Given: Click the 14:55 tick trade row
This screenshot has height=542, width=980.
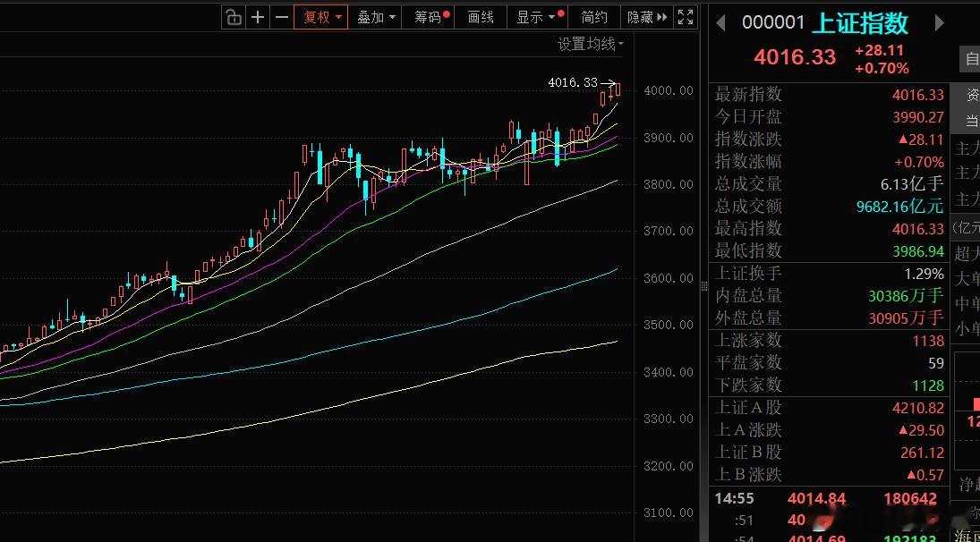Looking at the screenshot, I should [x=829, y=498].
